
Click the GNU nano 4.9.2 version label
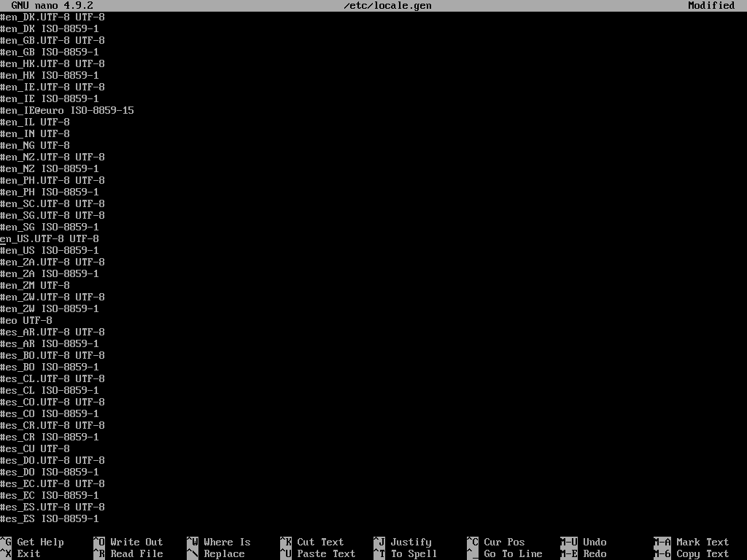point(53,6)
